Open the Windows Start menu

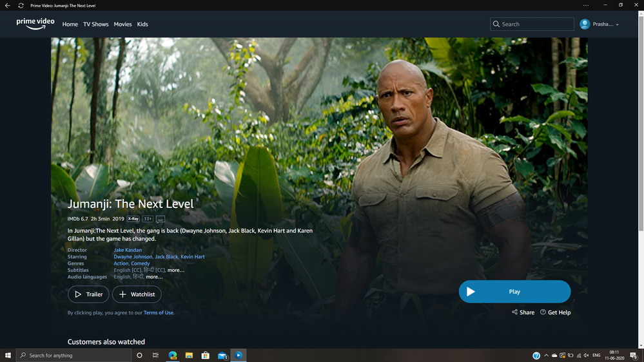point(8,356)
